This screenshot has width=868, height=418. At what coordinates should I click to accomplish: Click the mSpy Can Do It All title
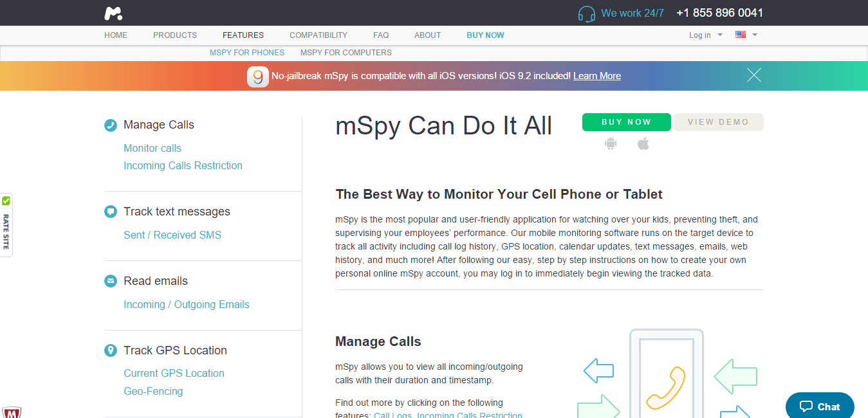point(444,127)
